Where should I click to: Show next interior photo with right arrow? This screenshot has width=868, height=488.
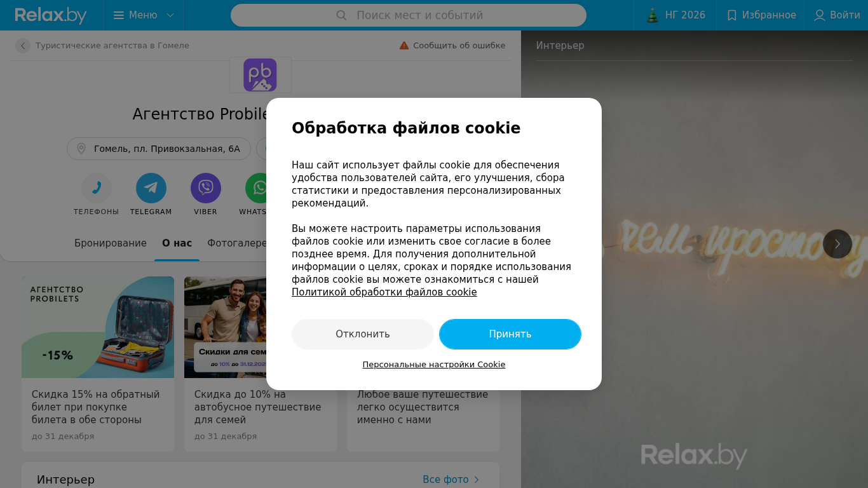click(x=837, y=244)
